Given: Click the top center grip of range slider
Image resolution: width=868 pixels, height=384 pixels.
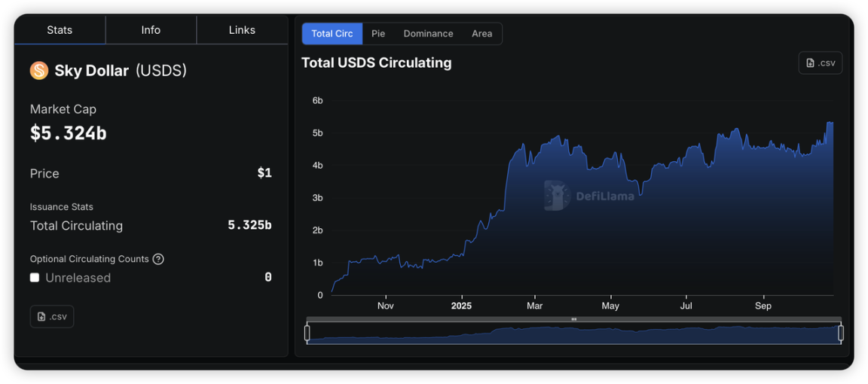Looking at the screenshot, I should (574, 319).
